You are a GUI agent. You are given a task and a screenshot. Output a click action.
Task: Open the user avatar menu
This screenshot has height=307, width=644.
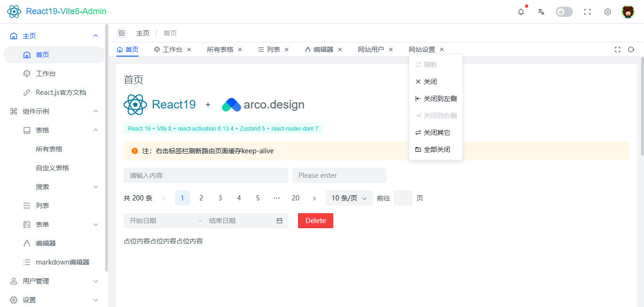coord(628,12)
